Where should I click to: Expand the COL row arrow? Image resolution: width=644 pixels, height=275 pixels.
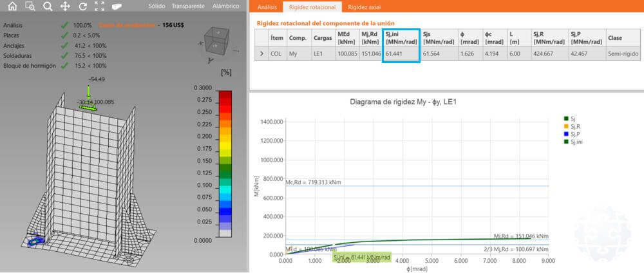click(261, 54)
